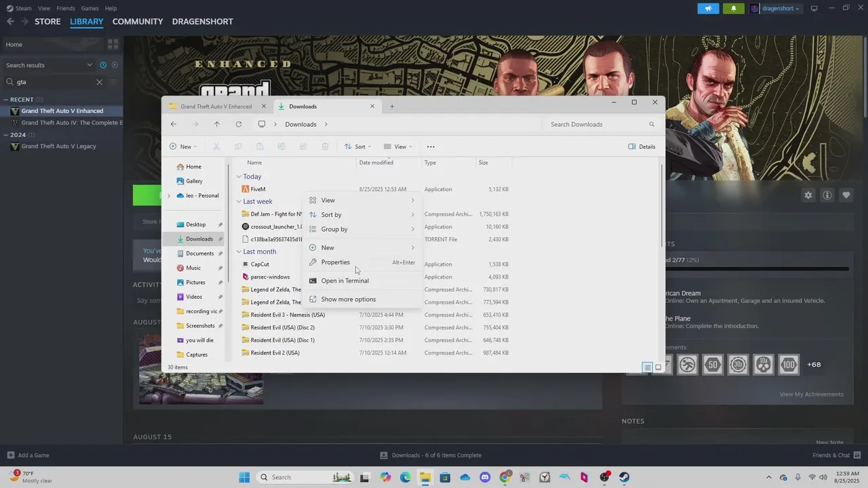Open Steam COMMUNITY section

click(138, 22)
